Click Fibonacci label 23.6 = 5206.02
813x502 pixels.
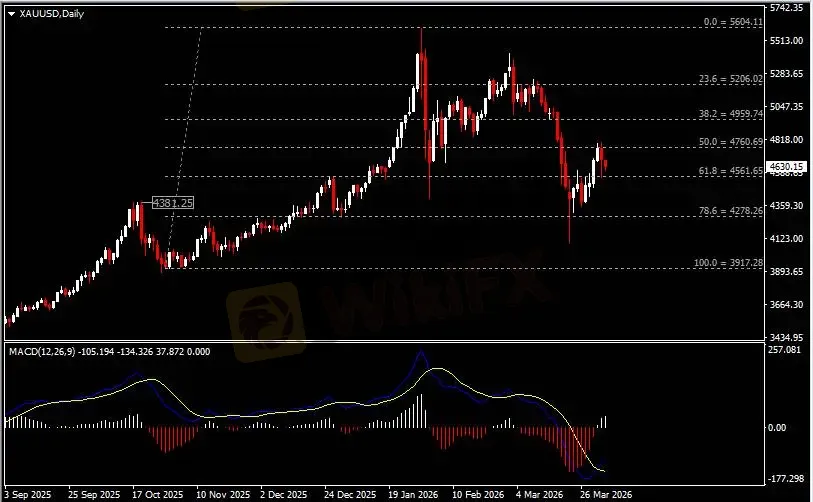(x=731, y=79)
